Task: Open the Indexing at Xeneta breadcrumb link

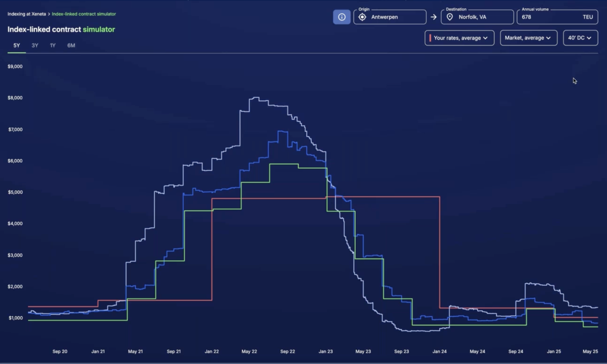Action: 27,14
